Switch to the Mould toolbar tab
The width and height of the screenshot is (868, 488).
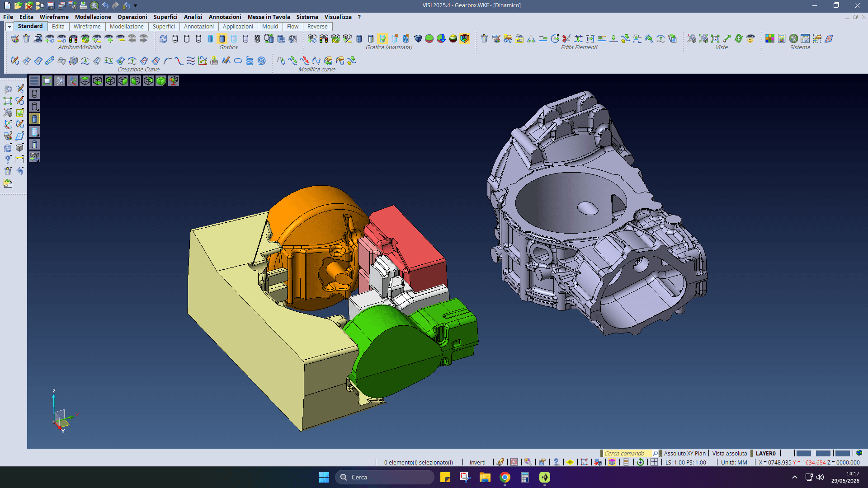(270, 27)
